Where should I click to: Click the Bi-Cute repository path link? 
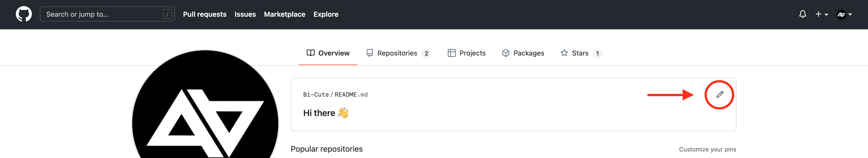(316, 95)
